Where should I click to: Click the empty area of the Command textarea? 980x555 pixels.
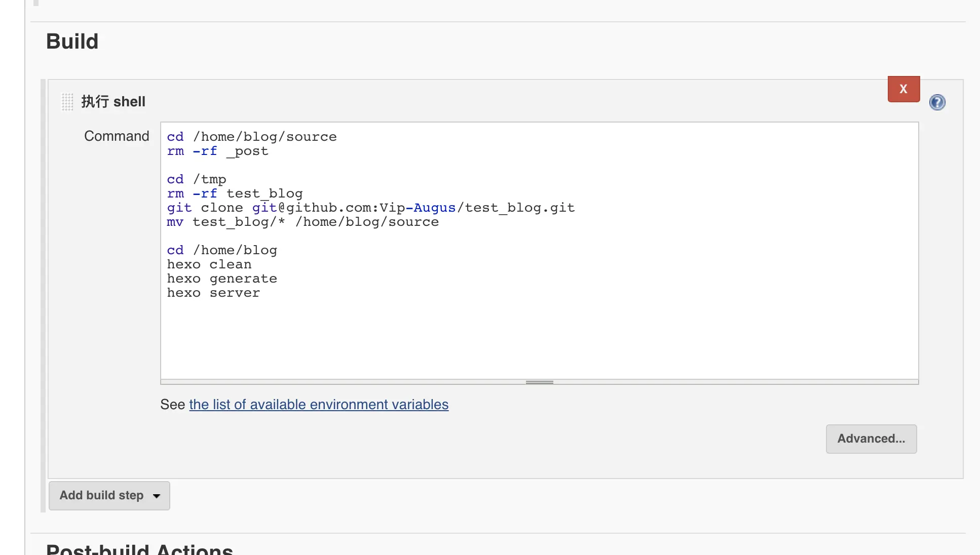pos(539,339)
